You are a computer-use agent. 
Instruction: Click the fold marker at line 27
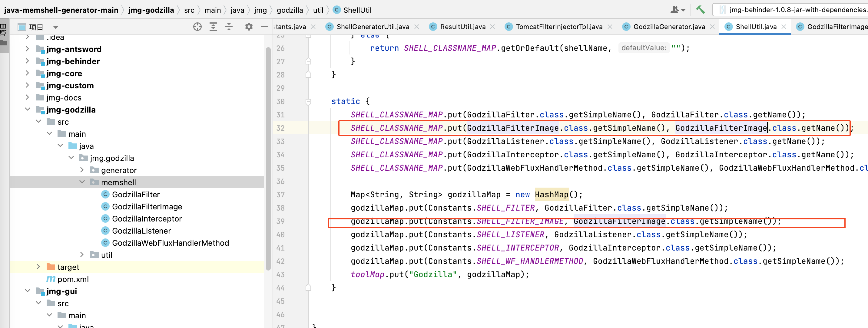[x=308, y=61]
